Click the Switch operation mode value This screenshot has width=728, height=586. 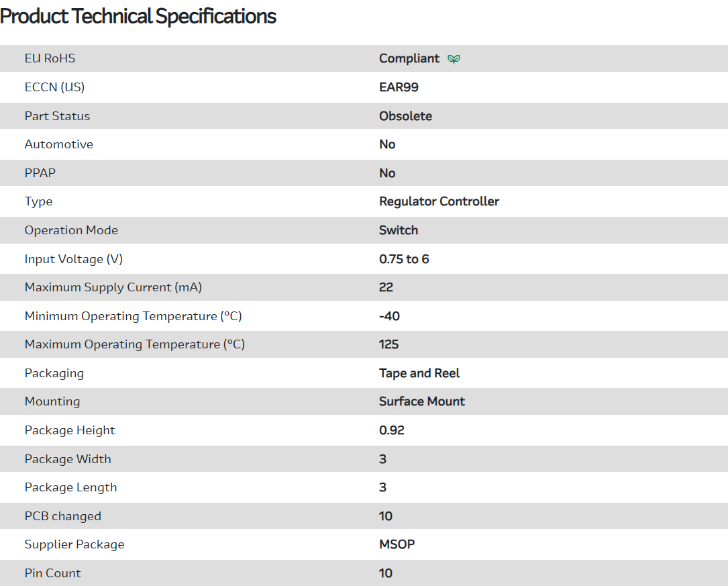[398, 230]
